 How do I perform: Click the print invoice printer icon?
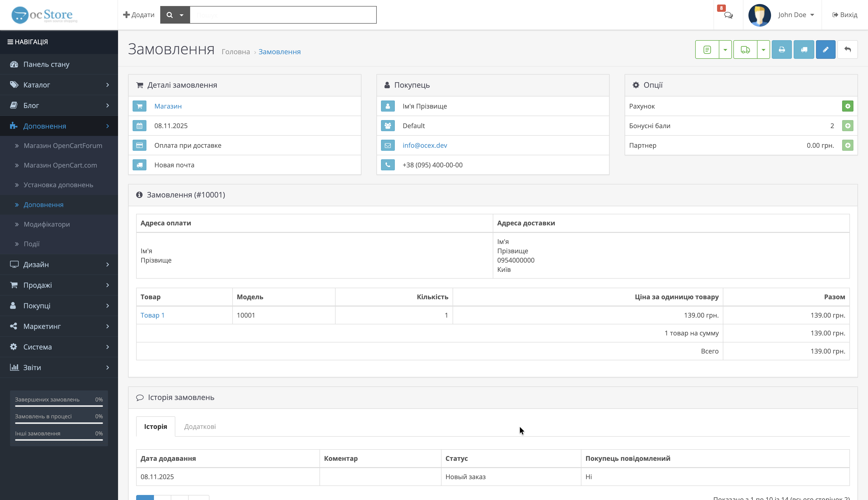click(x=782, y=50)
